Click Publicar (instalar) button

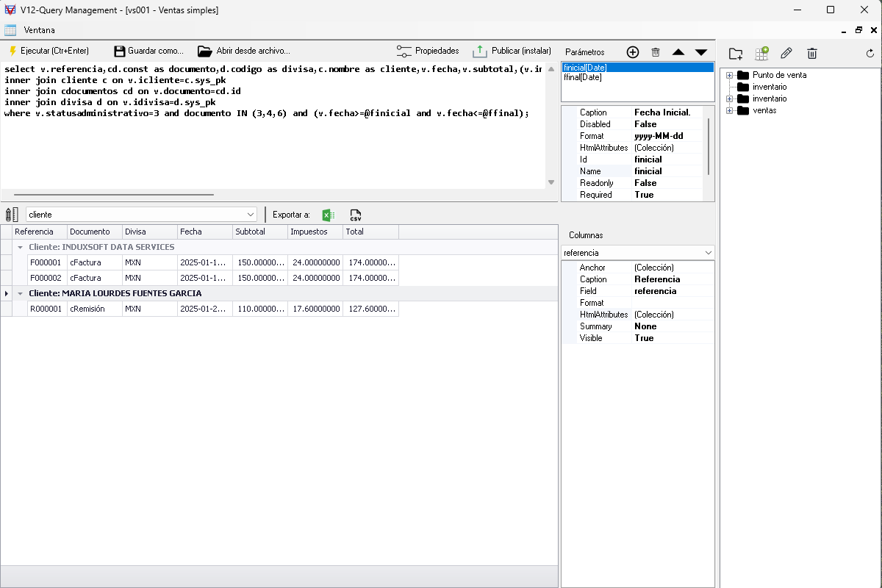tap(512, 51)
